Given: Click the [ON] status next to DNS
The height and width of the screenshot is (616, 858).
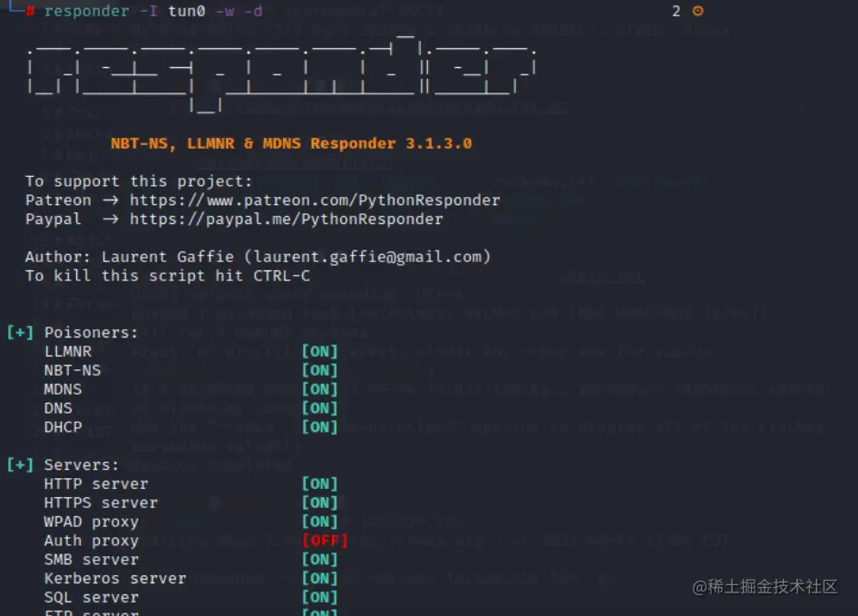Looking at the screenshot, I should point(319,408).
